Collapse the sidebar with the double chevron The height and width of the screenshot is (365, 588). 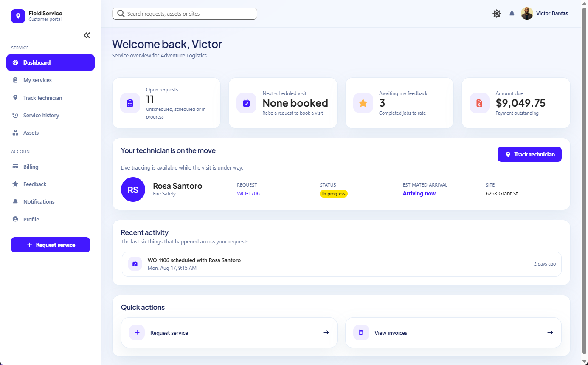tap(87, 35)
